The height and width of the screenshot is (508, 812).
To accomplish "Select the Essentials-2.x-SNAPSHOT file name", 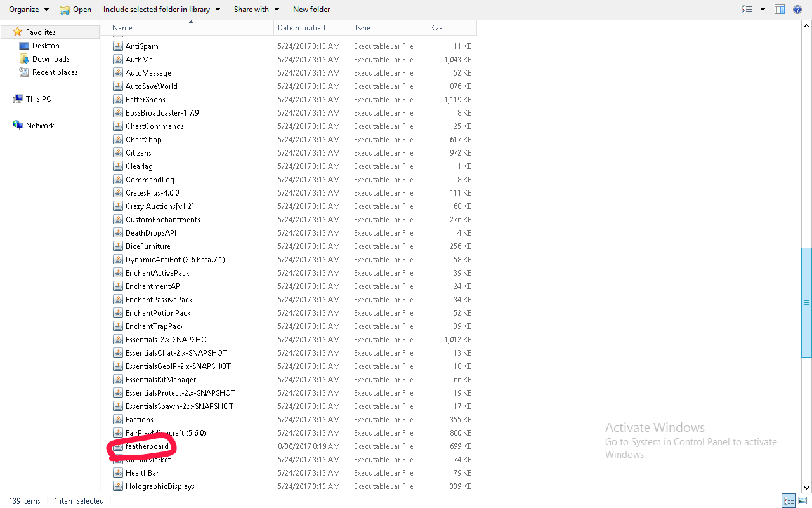I will [x=168, y=340].
